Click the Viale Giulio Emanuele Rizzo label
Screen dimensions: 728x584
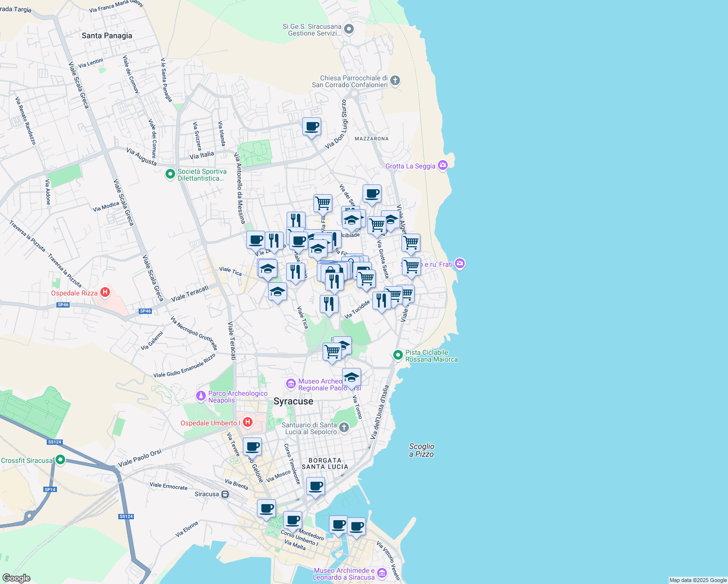[x=184, y=366]
